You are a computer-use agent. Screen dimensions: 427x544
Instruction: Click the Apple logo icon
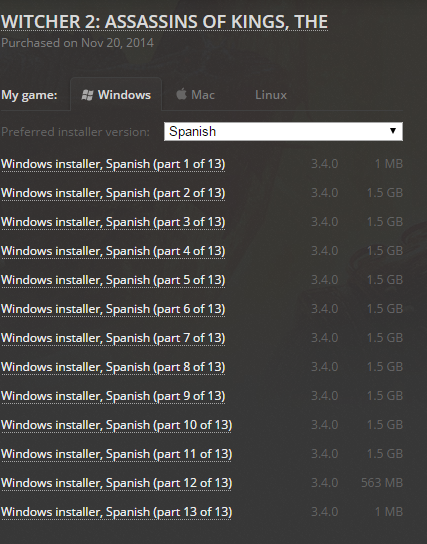pyautogui.click(x=181, y=94)
